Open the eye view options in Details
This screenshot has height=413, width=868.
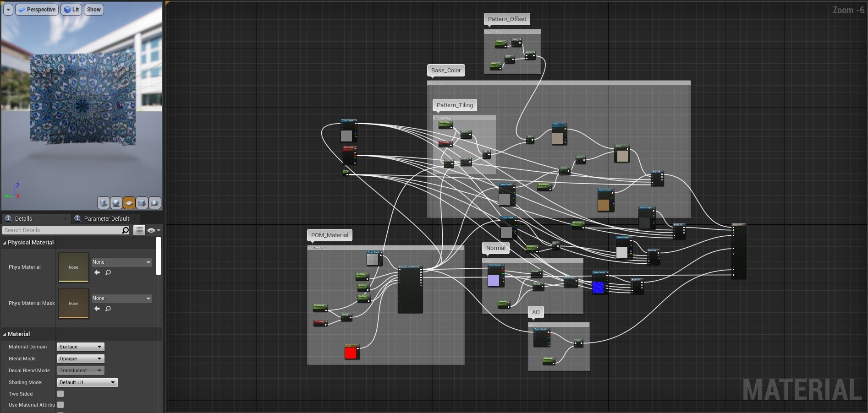point(153,230)
